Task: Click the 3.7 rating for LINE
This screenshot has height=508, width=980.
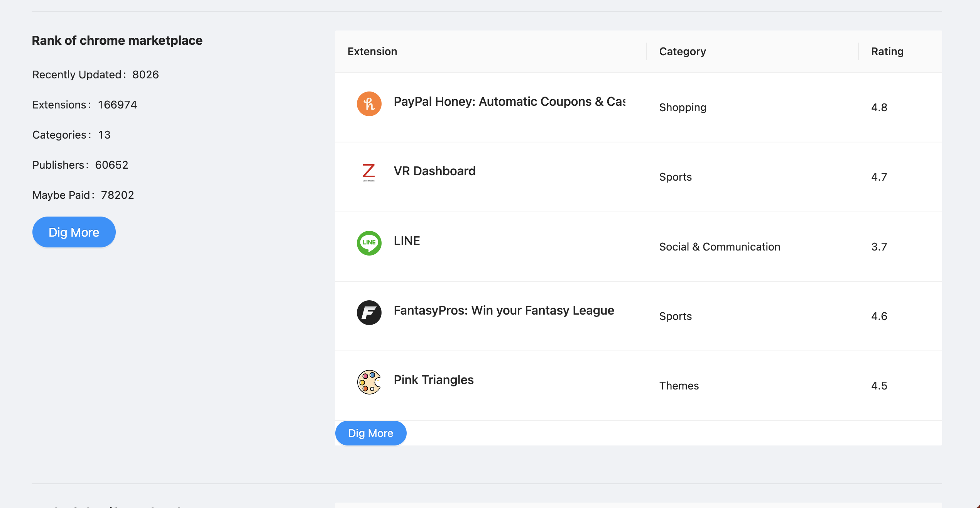Action: [879, 247]
